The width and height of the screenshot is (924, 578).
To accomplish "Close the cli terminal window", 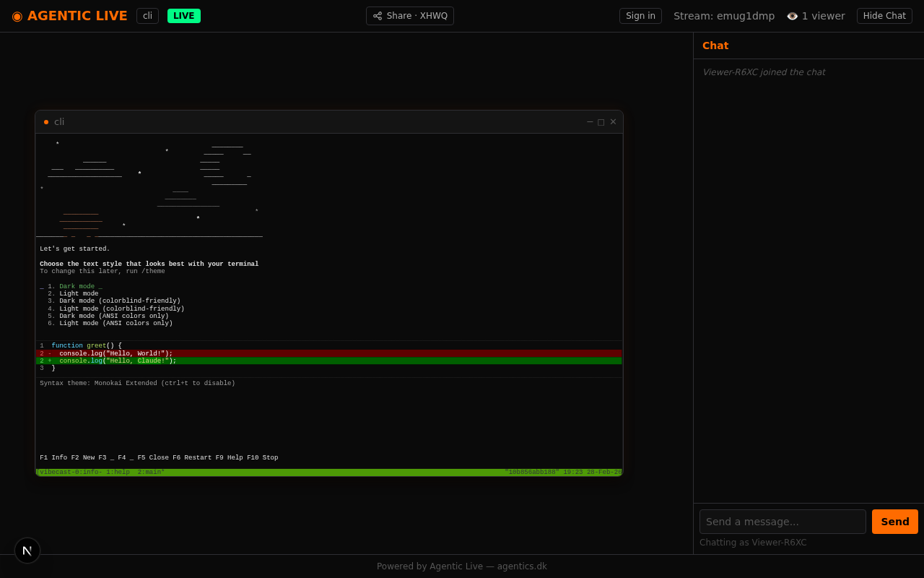I will (x=613, y=122).
